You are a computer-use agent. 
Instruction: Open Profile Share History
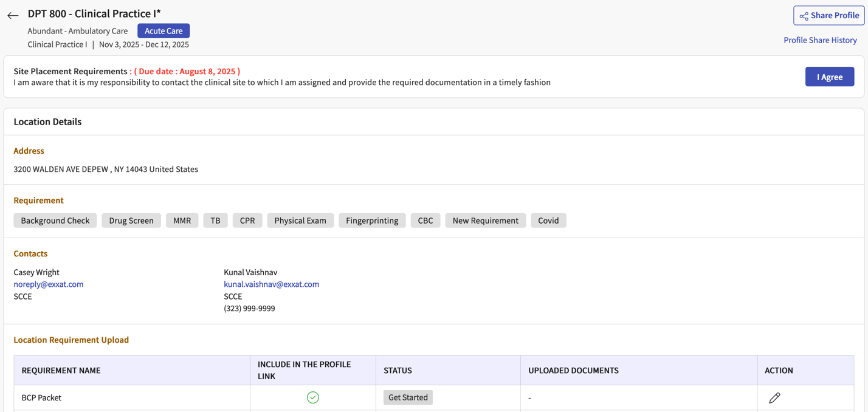[x=820, y=39]
